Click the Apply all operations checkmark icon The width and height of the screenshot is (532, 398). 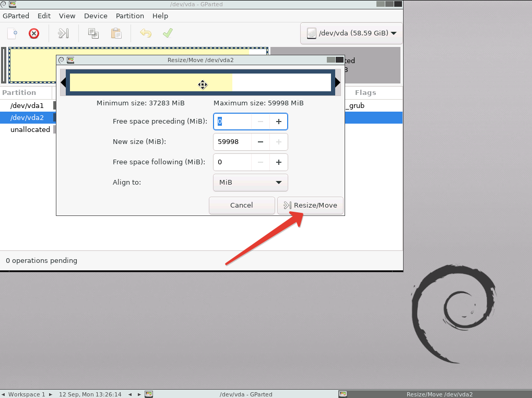click(167, 33)
